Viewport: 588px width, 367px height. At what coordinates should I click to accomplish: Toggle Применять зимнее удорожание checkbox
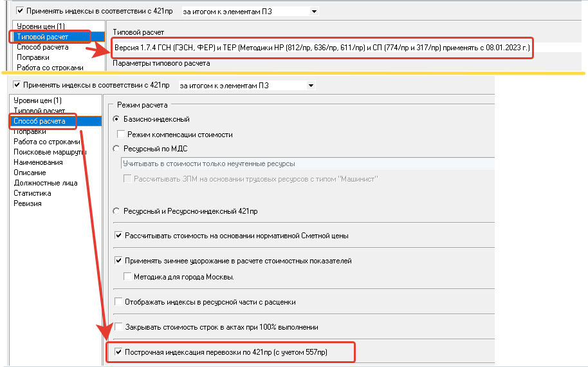tap(118, 261)
